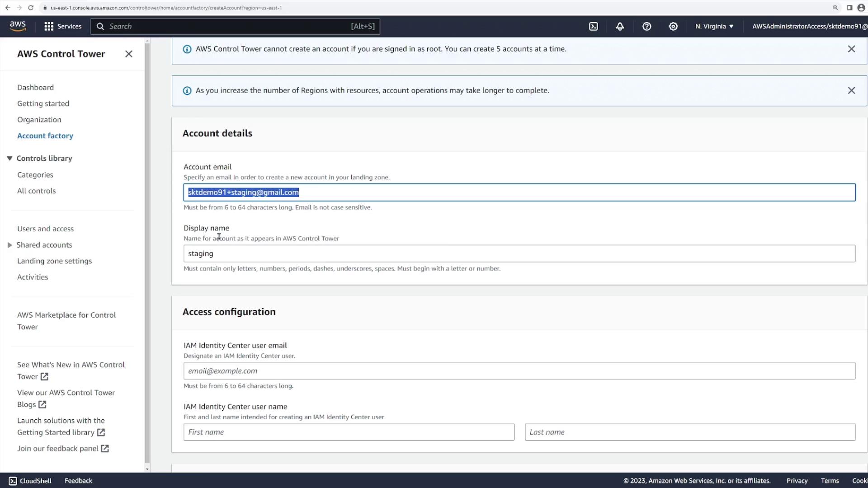Expand the Shared accounts tree item
868x488 pixels.
pyautogui.click(x=9, y=245)
